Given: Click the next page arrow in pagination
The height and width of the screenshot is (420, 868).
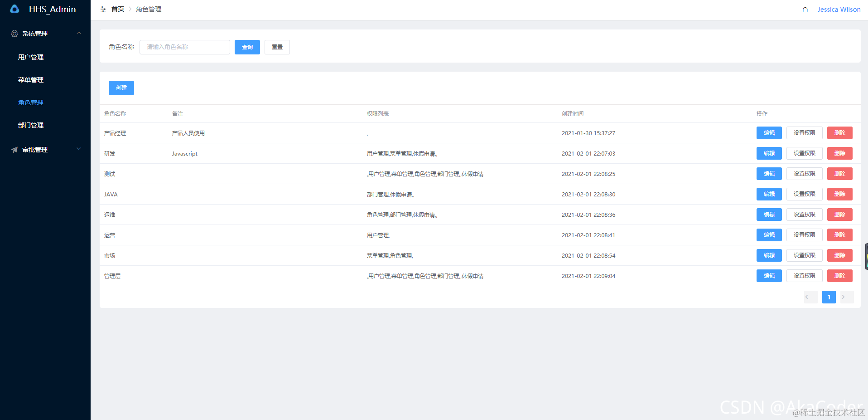Looking at the screenshot, I should click(845, 297).
